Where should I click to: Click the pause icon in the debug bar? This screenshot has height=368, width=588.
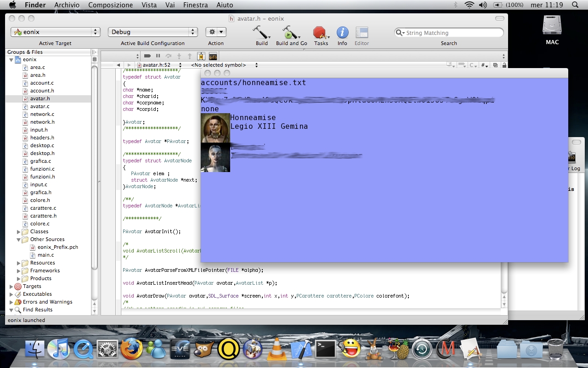tap(158, 56)
